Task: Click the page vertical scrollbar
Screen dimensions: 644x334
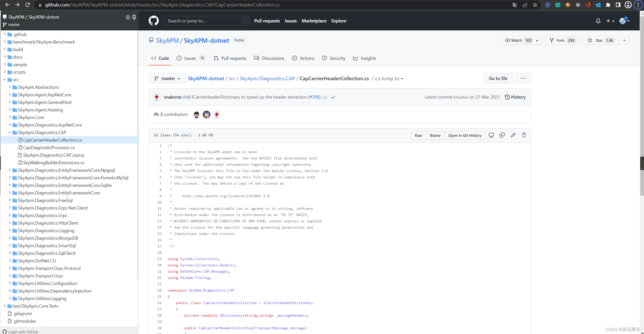Action: [642, 101]
